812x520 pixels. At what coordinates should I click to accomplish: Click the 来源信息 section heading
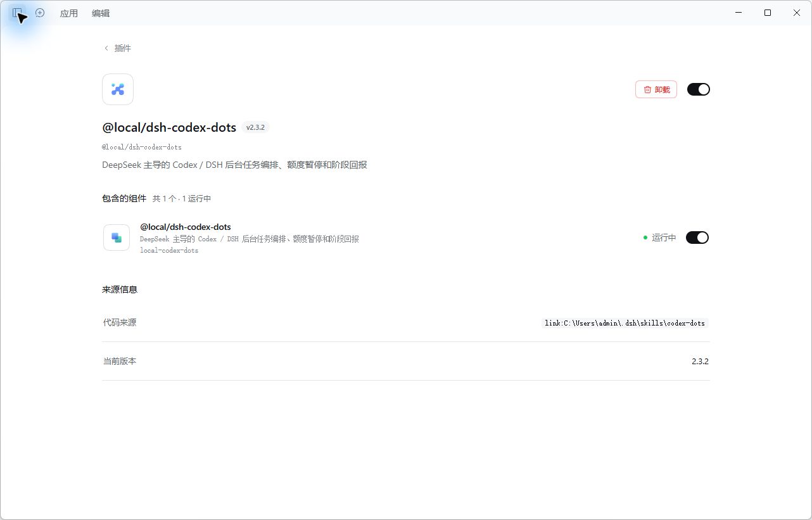(x=120, y=289)
